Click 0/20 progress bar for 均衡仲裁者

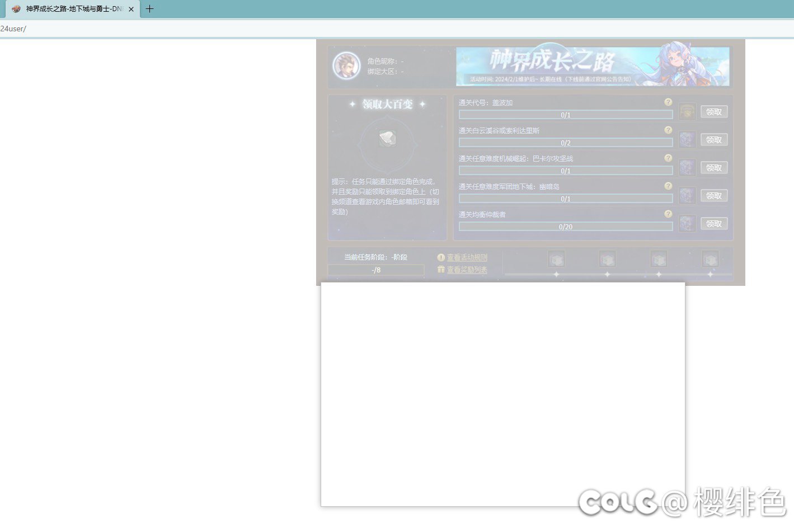pyautogui.click(x=566, y=227)
